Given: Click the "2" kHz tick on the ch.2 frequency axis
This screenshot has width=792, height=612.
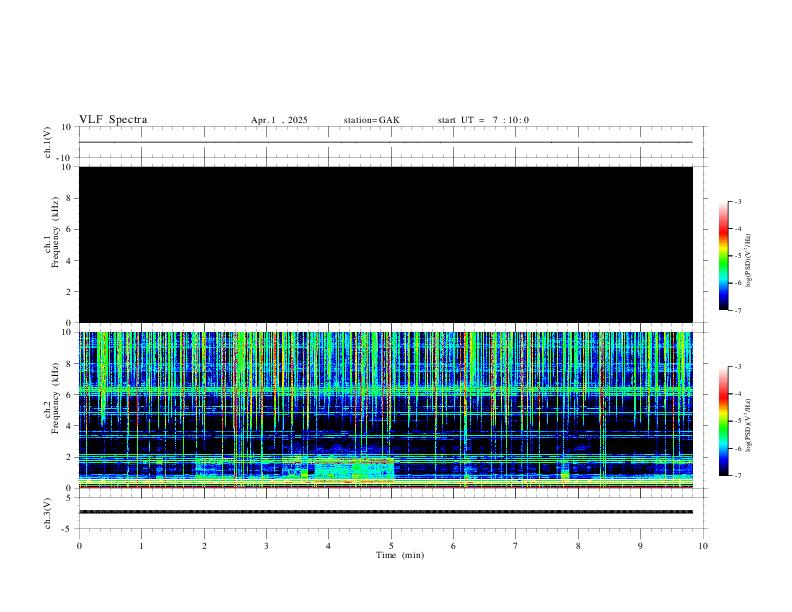Looking at the screenshot, I should pyautogui.click(x=69, y=457).
